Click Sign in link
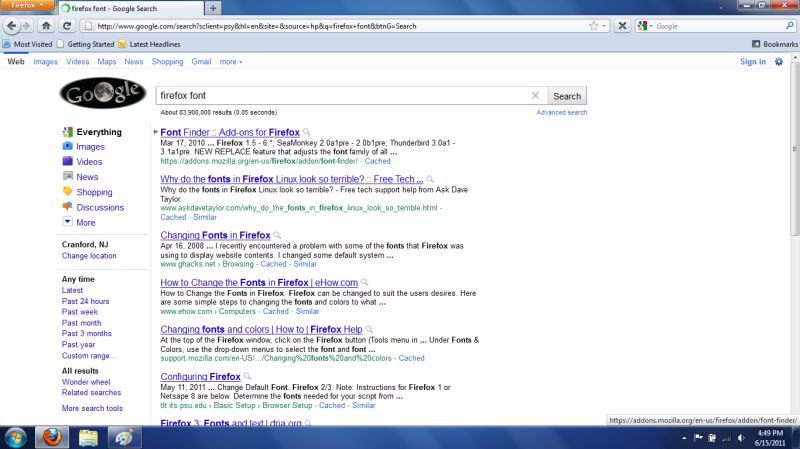Image resolution: width=800 pixels, height=449 pixels. [753, 61]
